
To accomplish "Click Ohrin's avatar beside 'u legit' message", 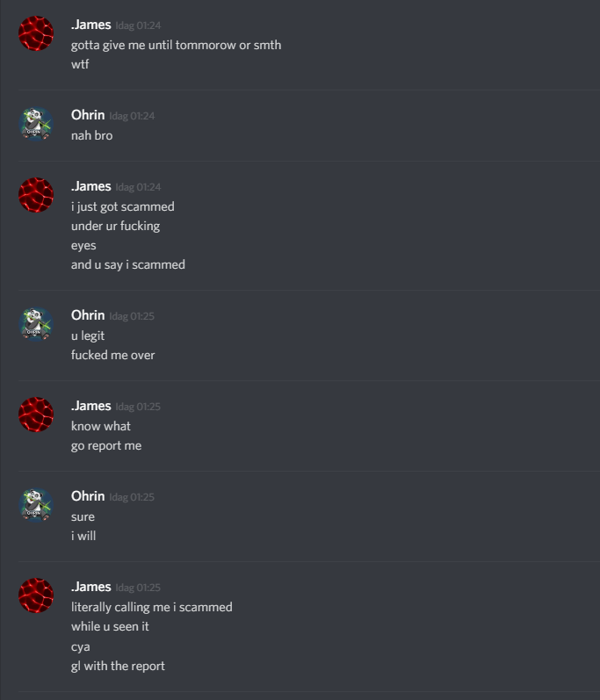I will coord(36,325).
